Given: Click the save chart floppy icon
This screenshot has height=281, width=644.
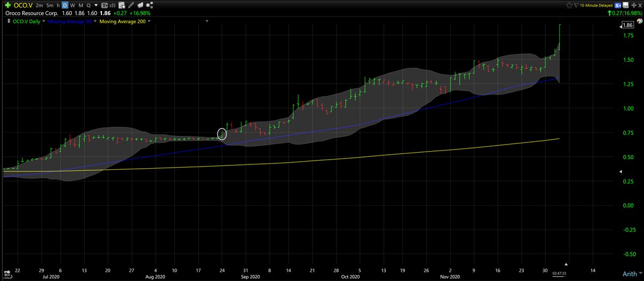Looking at the screenshot, I should point(625,5).
